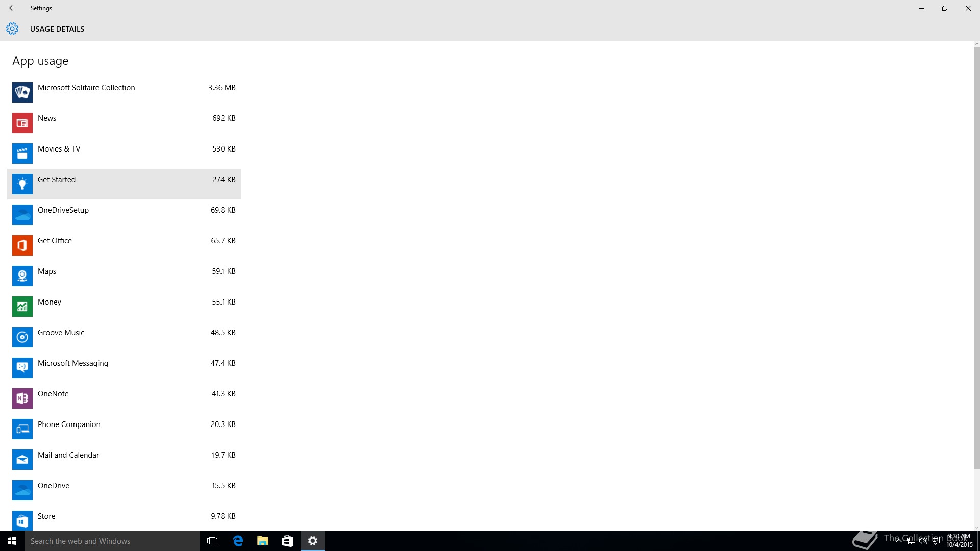This screenshot has width=980, height=551.
Task: Click the orange Get Office icon
Action: click(22, 245)
